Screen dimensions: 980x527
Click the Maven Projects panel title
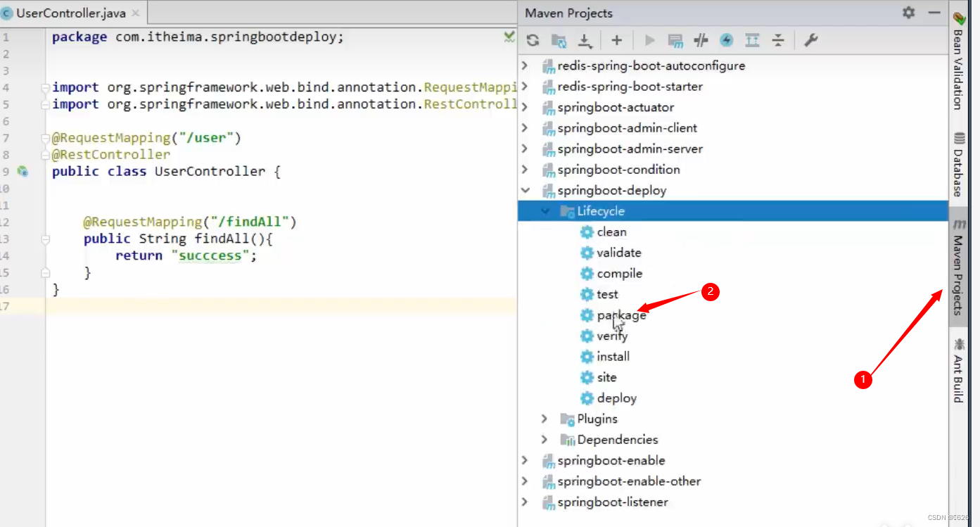point(568,13)
